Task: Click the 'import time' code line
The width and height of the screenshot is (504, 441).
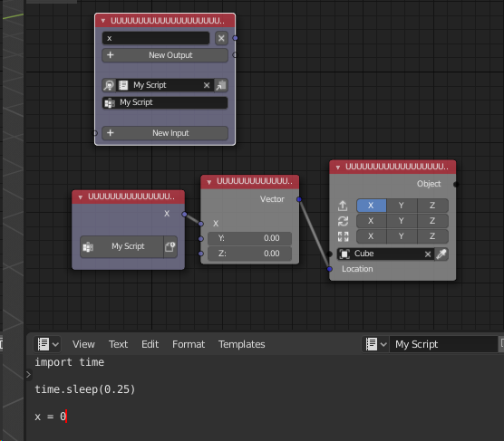Action: pyautogui.click(x=70, y=362)
